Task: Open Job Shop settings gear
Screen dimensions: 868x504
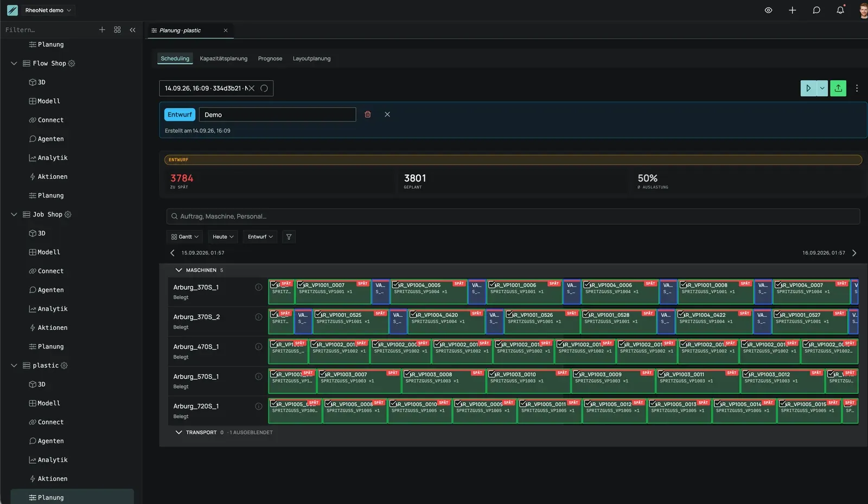Action: 68,214
